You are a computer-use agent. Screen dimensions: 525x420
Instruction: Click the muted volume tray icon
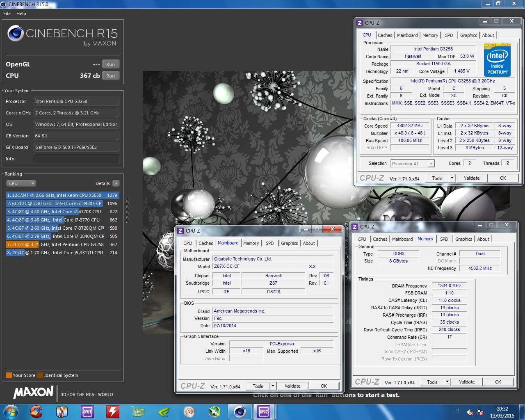coord(470,412)
